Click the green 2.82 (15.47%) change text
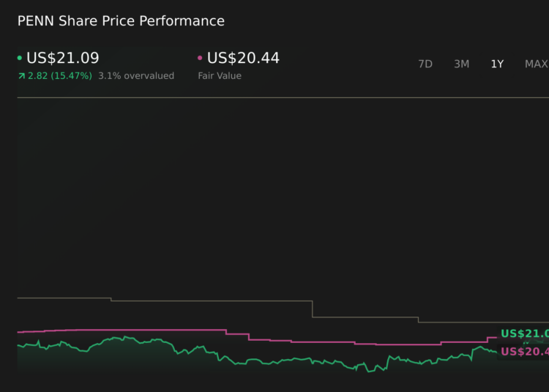Screen dimensions: 549x392 click(x=60, y=76)
